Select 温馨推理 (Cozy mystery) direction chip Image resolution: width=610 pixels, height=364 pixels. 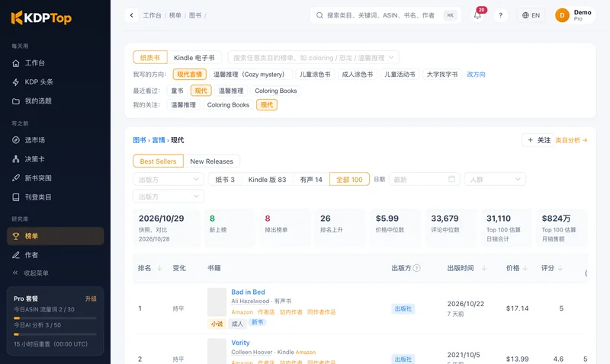[251, 74]
